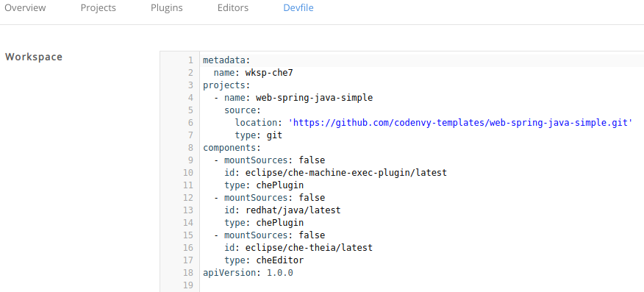This screenshot has width=644, height=292.
Task: Click 'mountSources: false' on line 15
Action: click(x=274, y=235)
